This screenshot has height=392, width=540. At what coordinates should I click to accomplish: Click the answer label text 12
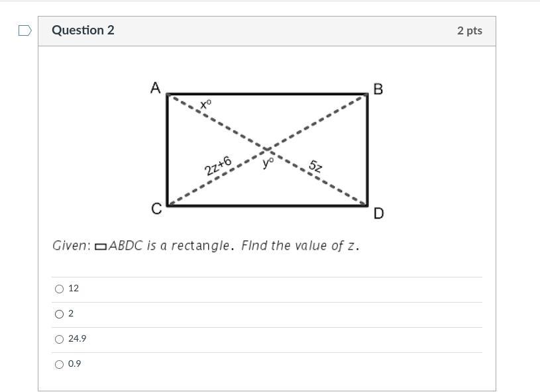tap(74, 289)
